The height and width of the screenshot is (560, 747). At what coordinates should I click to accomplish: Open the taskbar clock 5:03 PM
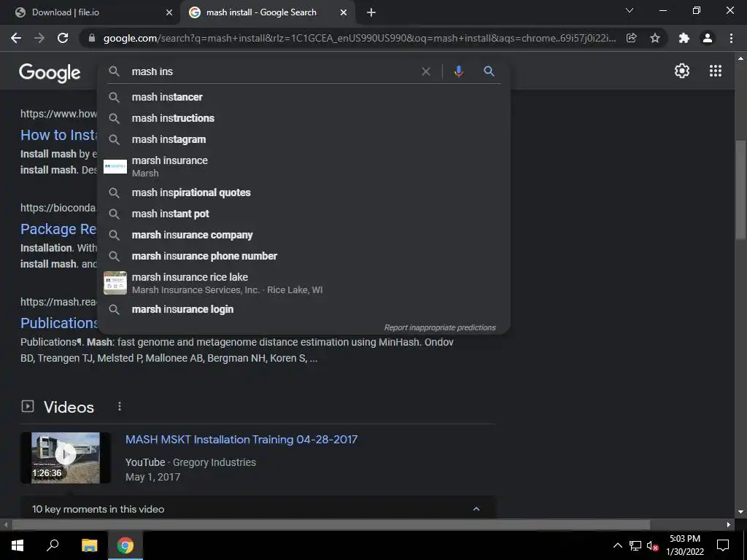684,545
